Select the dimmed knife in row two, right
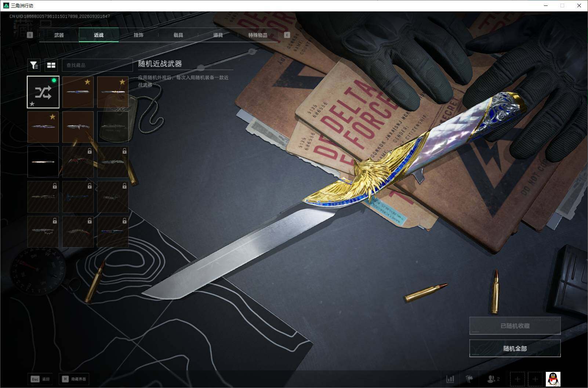This screenshot has width=588, height=388. pos(113,127)
